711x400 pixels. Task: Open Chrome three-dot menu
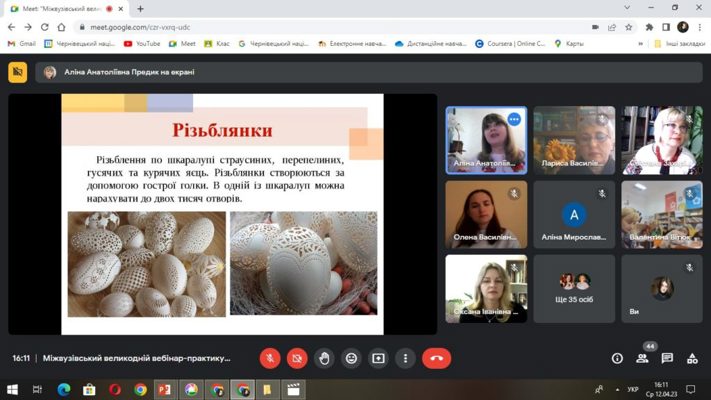pyautogui.click(x=700, y=27)
